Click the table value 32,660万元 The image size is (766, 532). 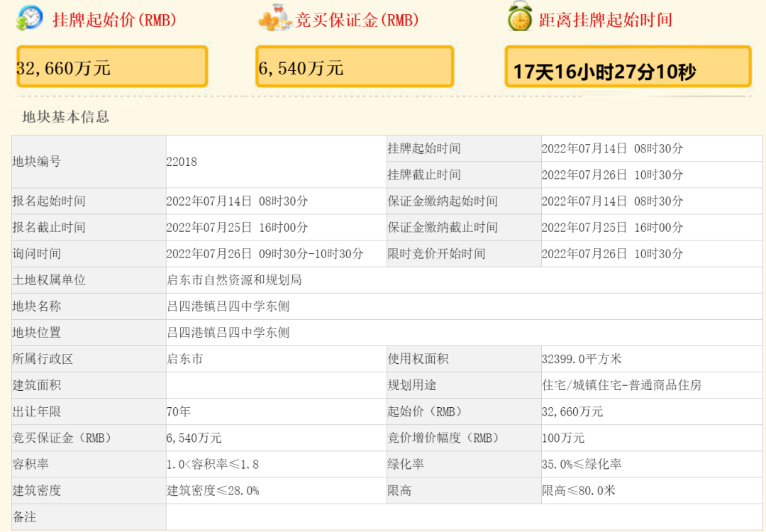click(x=572, y=412)
